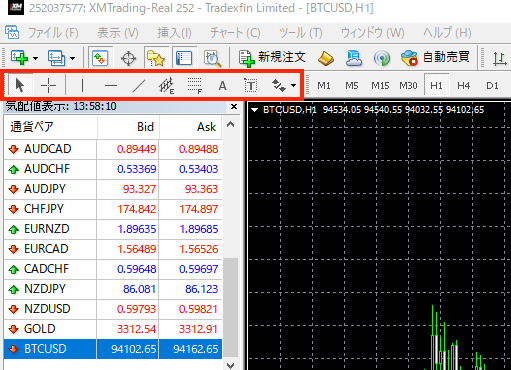This screenshot has height=370, width=511.
Task: Select the equidistant channel tool
Action: [x=166, y=86]
